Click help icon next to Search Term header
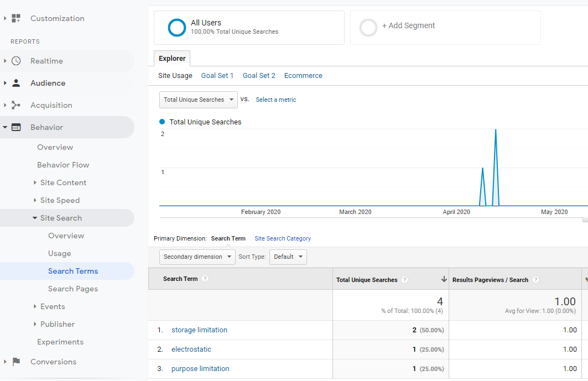588x381 pixels. 205,279
